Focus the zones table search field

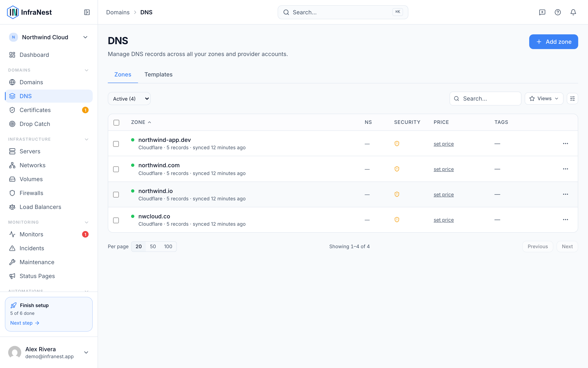tap(485, 99)
